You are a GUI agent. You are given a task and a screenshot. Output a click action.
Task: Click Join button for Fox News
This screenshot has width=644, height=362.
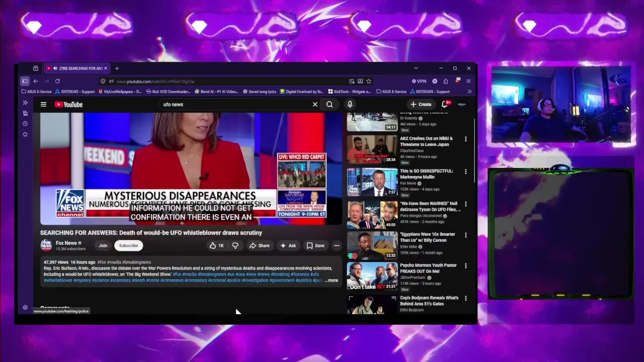(x=103, y=245)
